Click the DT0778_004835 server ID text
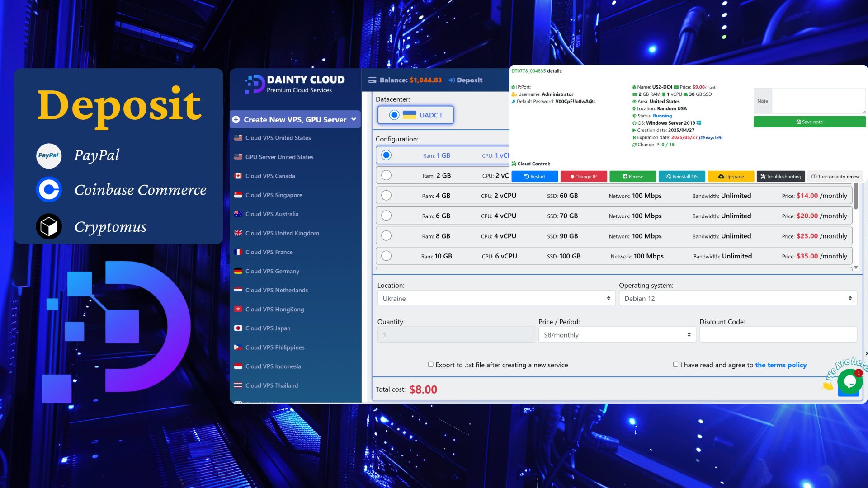This screenshot has height=488, width=868. click(x=528, y=71)
